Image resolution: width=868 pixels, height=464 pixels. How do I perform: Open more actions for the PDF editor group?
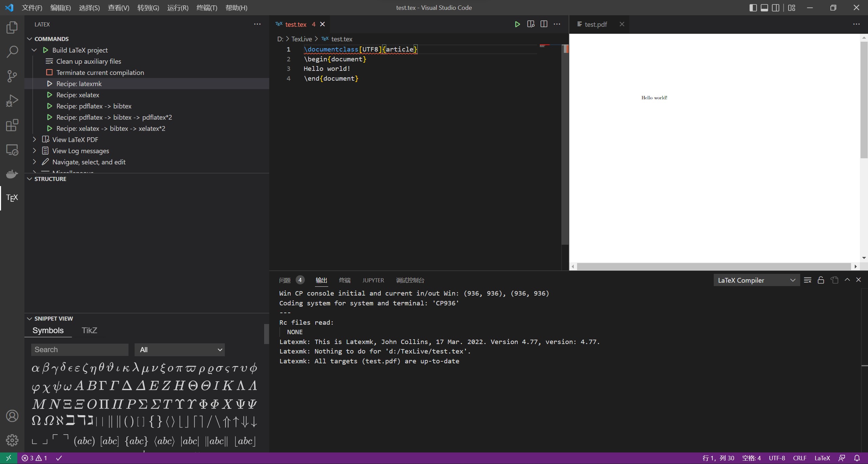(x=856, y=24)
